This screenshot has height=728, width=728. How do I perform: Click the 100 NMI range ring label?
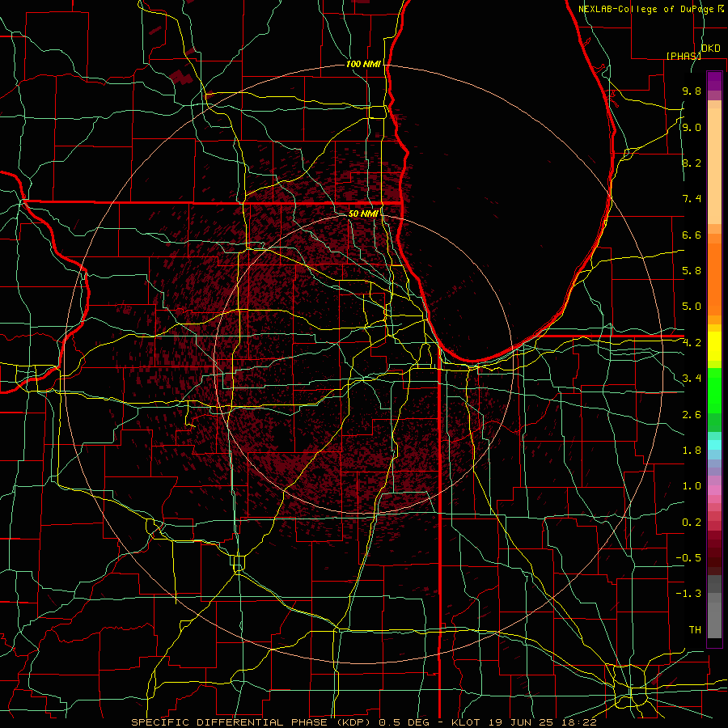(x=363, y=64)
